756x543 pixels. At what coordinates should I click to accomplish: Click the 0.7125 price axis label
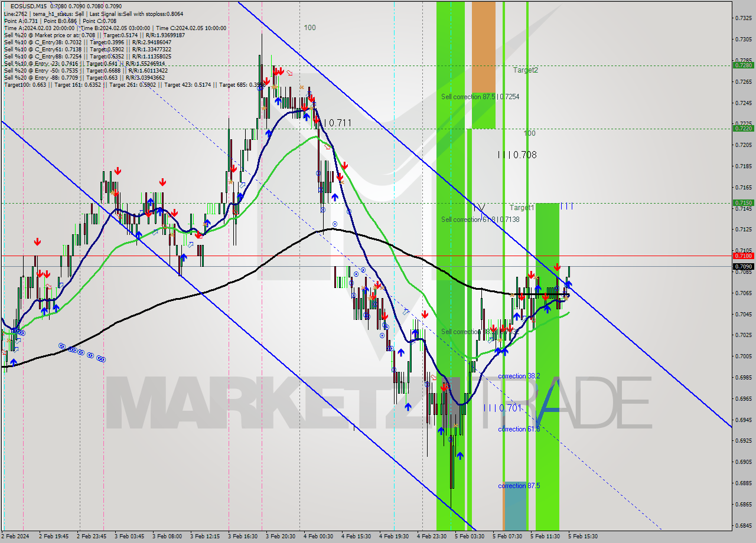tap(743, 229)
